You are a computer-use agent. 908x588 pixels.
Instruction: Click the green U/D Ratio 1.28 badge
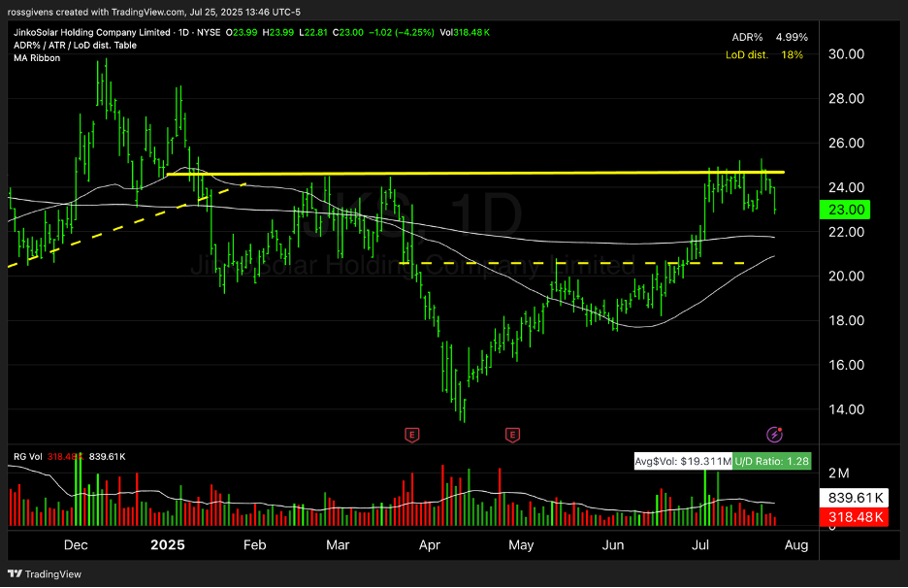(x=771, y=462)
